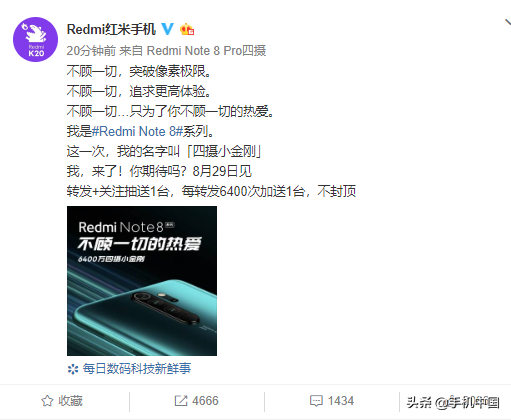
Task: Open comments count 1434
Action: [341, 401]
